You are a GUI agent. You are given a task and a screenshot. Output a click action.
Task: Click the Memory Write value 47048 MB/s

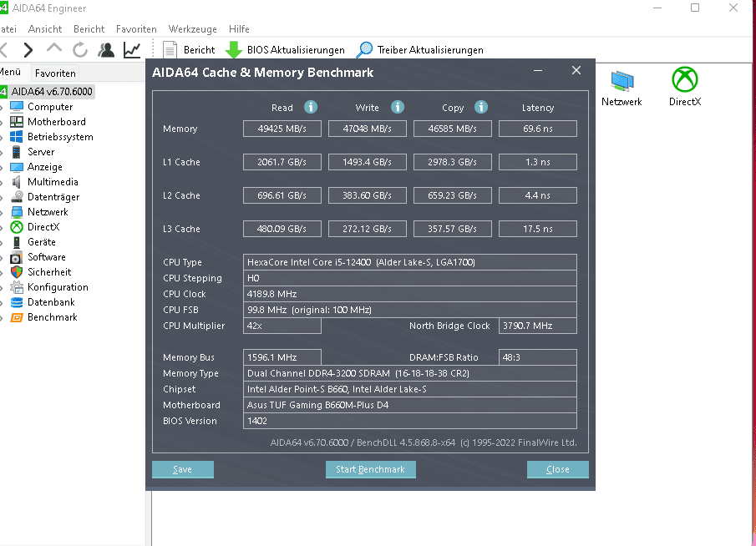(x=368, y=129)
